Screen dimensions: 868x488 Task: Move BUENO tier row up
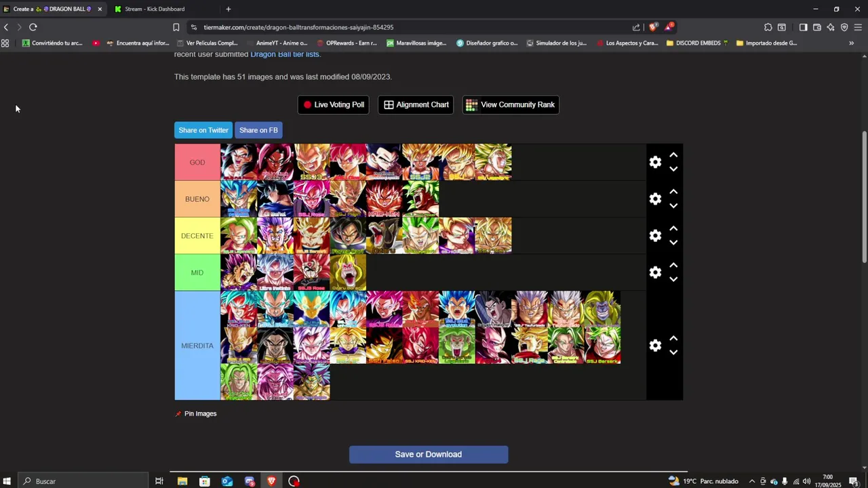(673, 192)
